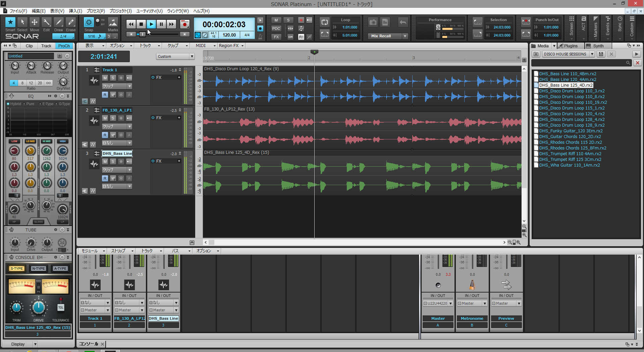644x352 pixels.
Task: Click the browser preview play button
Action: 636,54
